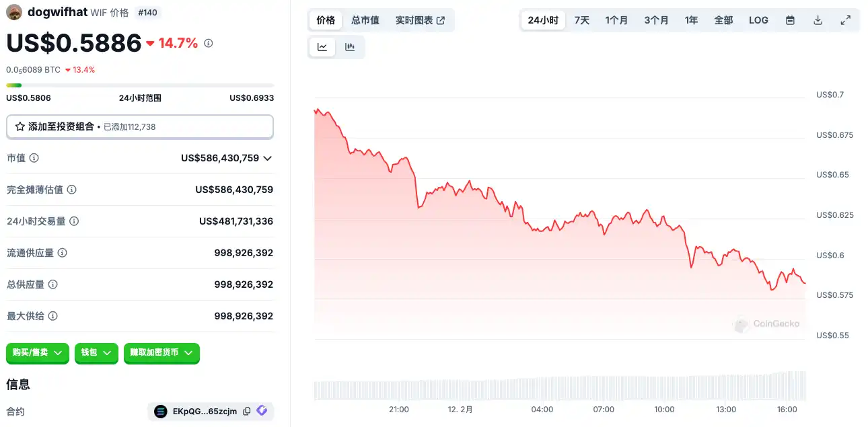Click the star icon to add to portfolio
This screenshot has height=427, width=868.
pyautogui.click(x=20, y=126)
